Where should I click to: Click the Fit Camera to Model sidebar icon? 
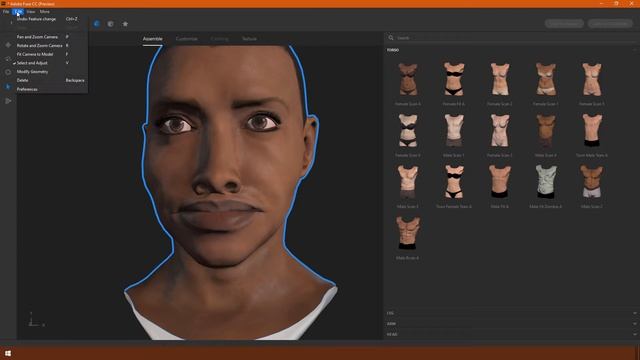[x=8, y=72]
